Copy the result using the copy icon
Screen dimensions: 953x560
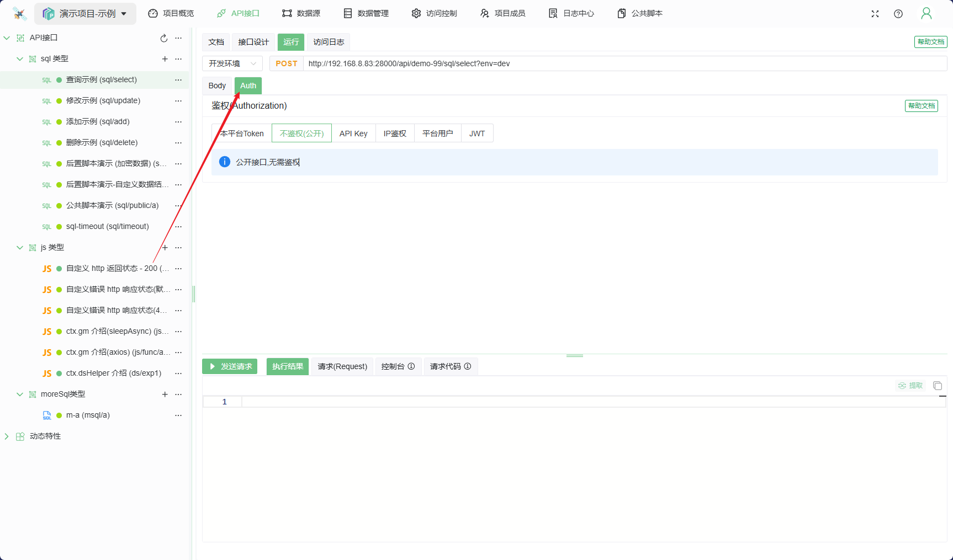tap(937, 386)
